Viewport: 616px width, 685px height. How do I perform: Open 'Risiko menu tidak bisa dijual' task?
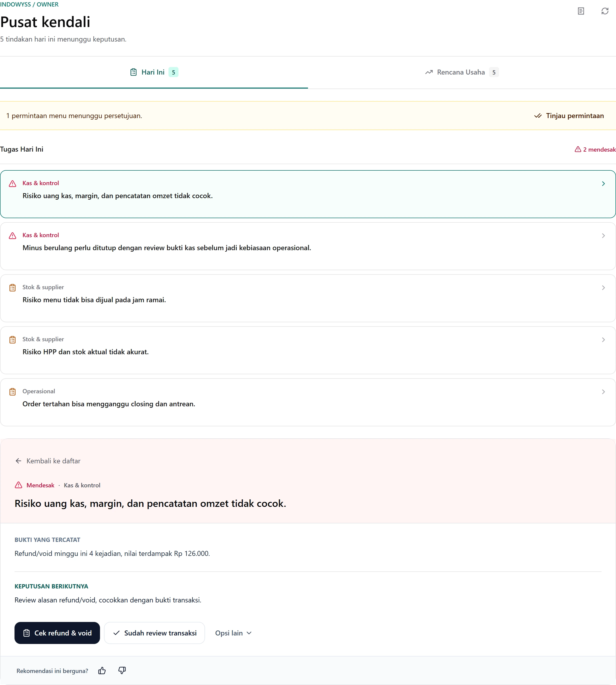[308, 298]
